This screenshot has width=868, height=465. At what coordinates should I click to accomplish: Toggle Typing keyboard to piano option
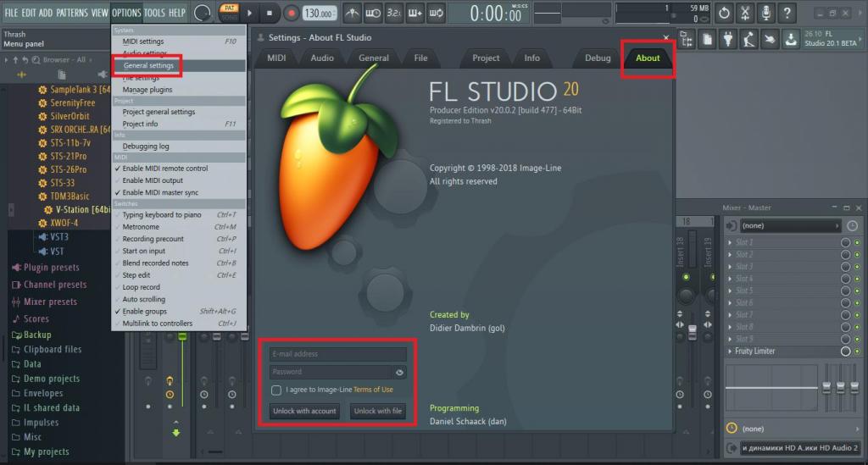pyautogui.click(x=179, y=214)
